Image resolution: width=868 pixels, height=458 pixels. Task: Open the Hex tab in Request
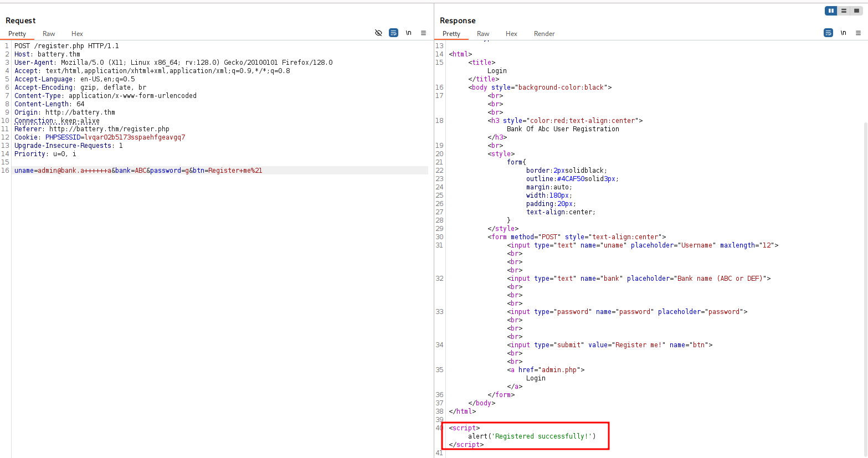pyautogui.click(x=77, y=34)
